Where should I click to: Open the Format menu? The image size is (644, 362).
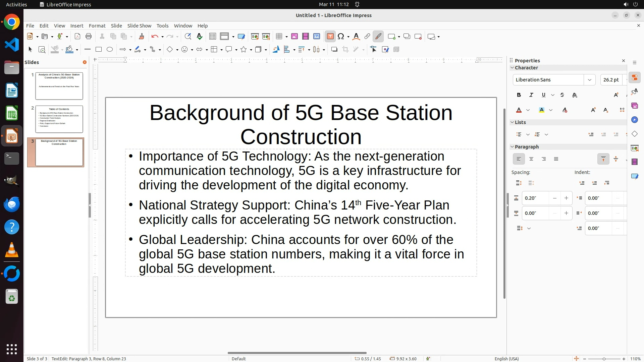pos(97,26)
